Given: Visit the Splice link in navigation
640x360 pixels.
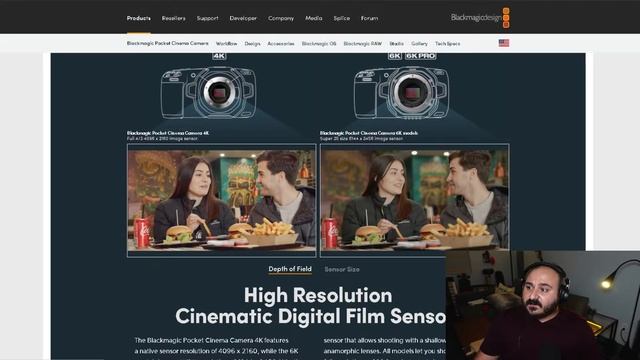Looking at the screenshot, I should coord(342,18).
